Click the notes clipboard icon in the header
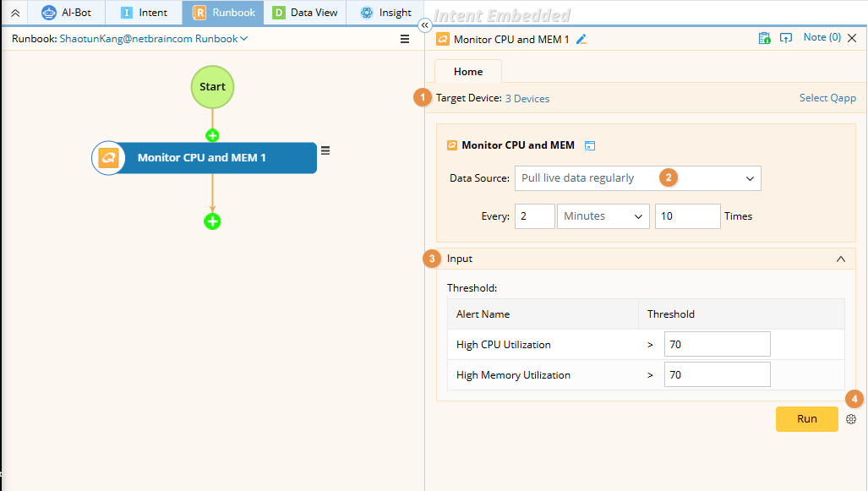The image size is (868, 491). [x=764, y=38]
